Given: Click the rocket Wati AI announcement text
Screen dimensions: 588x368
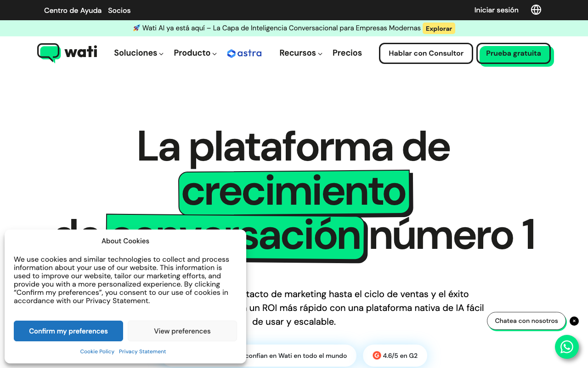Looking at the screenshot, I should point(277,28).
